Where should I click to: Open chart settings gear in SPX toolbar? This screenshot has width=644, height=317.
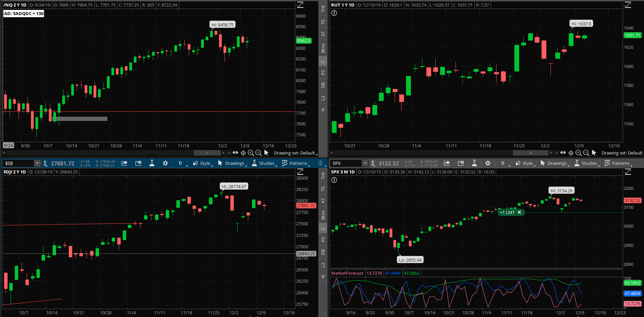click(488, 163)
